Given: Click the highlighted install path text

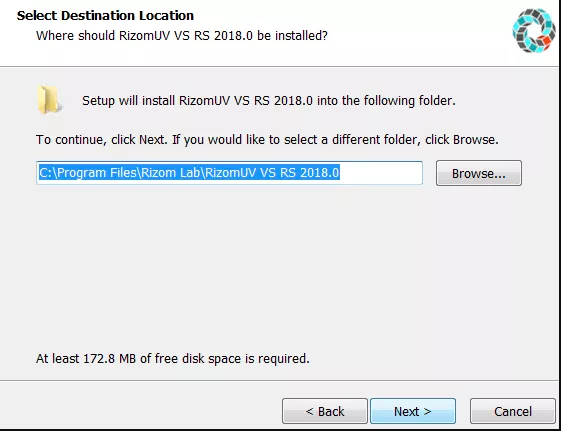Looking at the screenshot, I should 189,173.
